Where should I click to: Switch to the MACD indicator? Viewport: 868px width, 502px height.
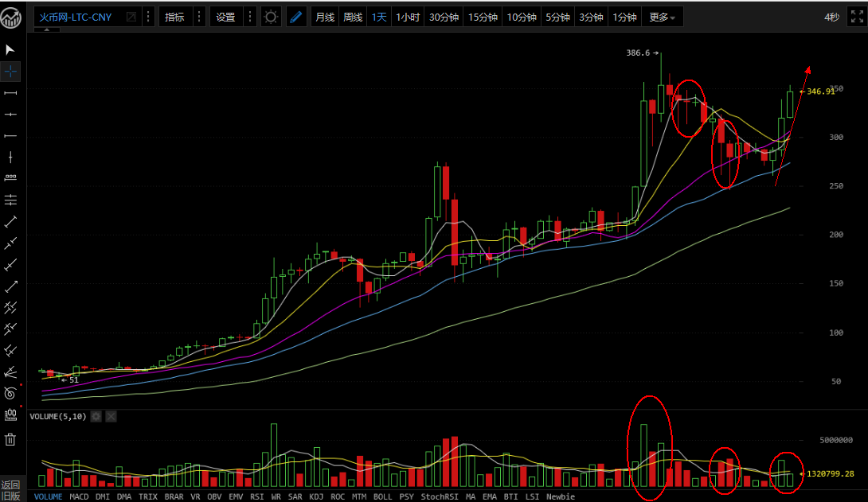pyautogui.click(x=79, y=496)
